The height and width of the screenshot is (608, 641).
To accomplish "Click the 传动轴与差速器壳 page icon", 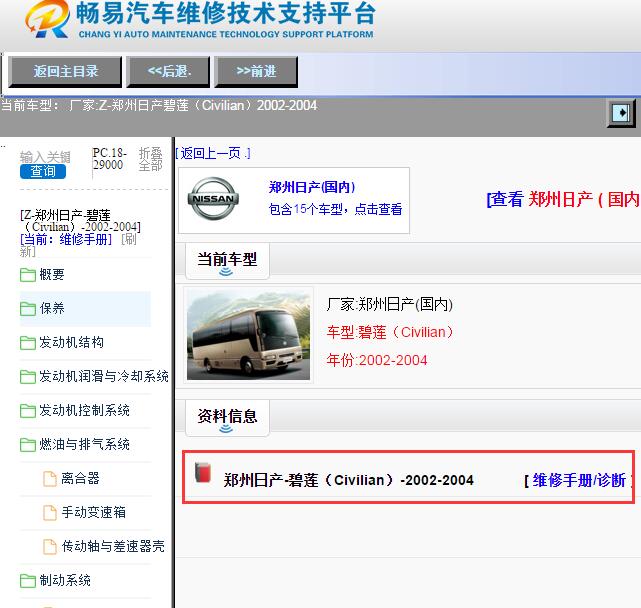I will tap(50, 547).
